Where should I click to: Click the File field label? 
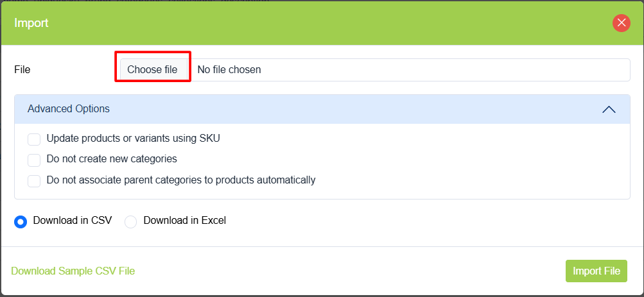click(22, 69)
